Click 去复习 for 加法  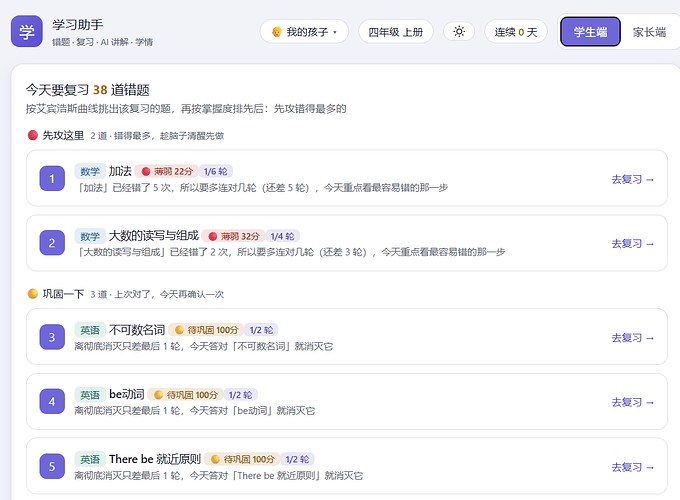tap(632, 179)
